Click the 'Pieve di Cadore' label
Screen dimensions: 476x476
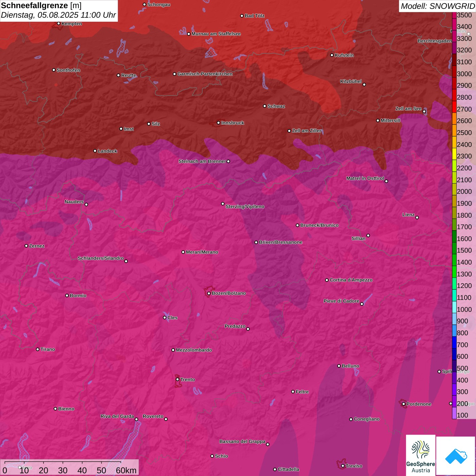point(341,301)
